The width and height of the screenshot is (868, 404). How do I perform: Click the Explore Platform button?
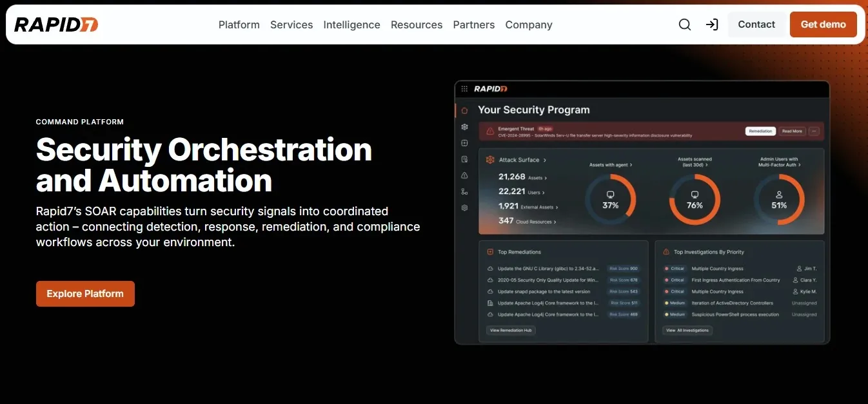click(x=85, y=294)
